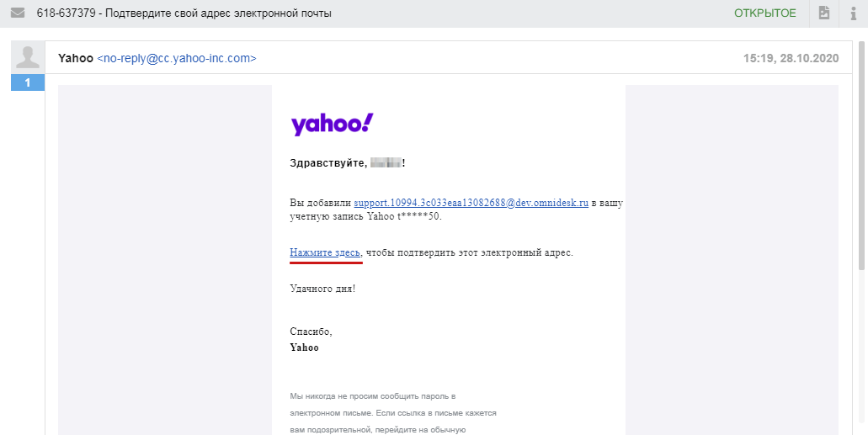
Task: Open the ОТКРЫТОЕ ticket status dropdown
Action: (x=764, y=13)
